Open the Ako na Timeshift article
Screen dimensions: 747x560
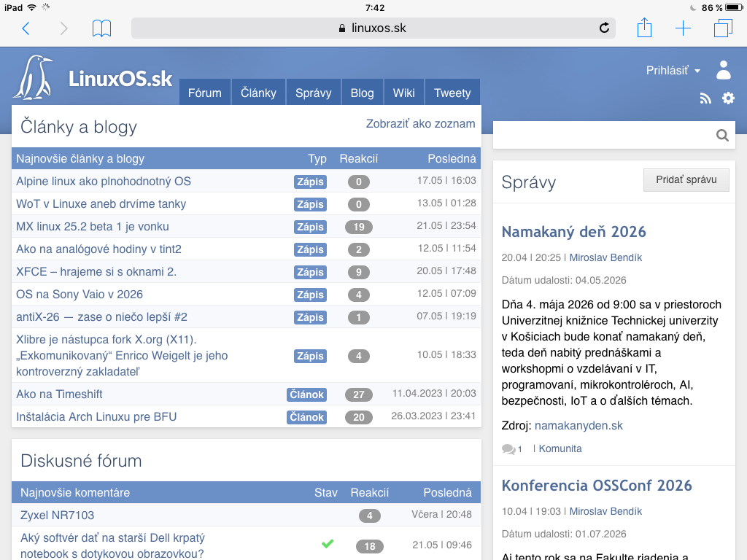pyautogui.click(x=59, y=394)
